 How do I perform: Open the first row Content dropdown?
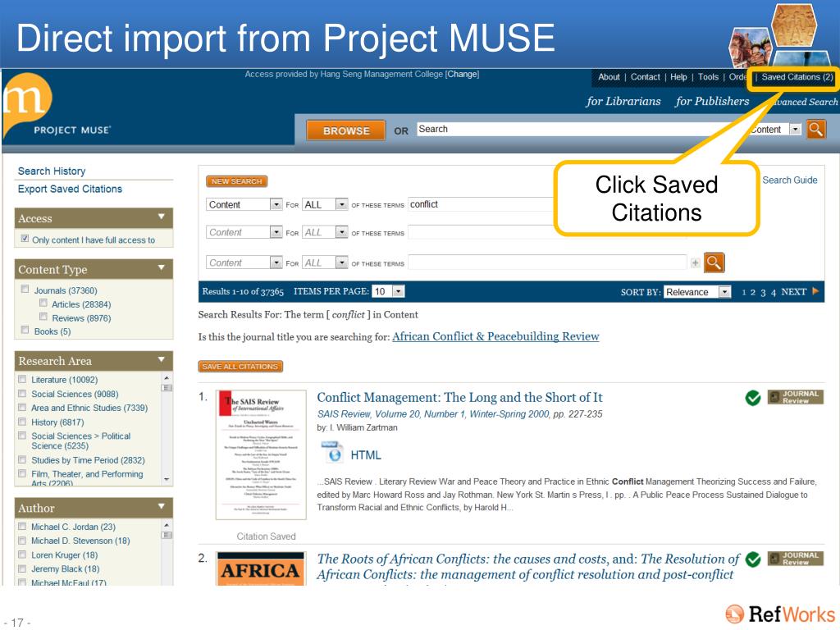pyautogui.click(x=244, y=204)
